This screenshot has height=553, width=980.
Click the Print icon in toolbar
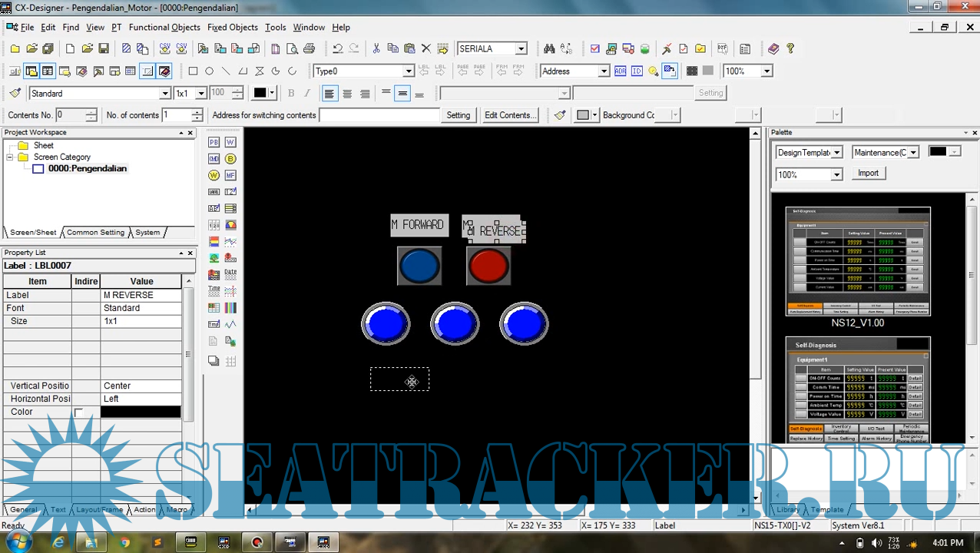[x=309, y=49]
